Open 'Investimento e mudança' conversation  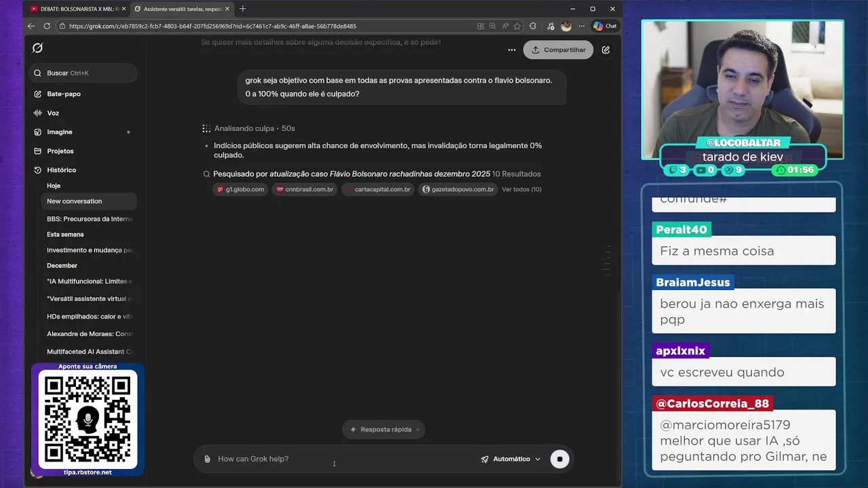click(x=89, y=250)
